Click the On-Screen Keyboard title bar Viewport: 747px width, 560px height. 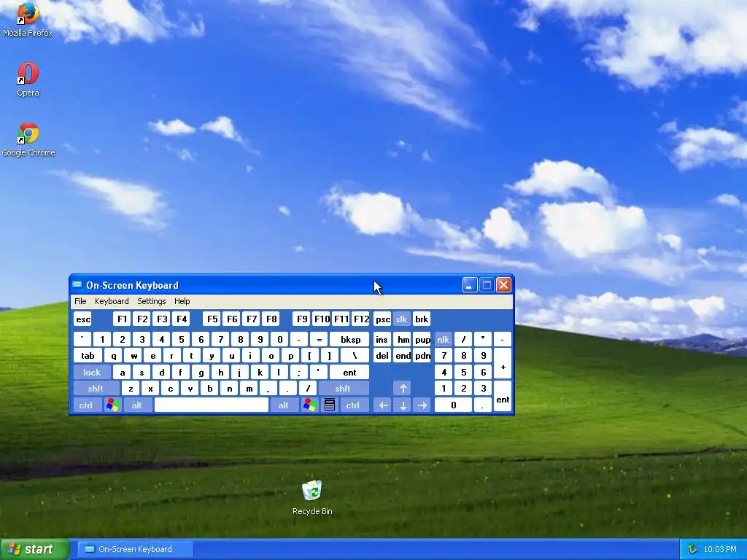(292, 285)
